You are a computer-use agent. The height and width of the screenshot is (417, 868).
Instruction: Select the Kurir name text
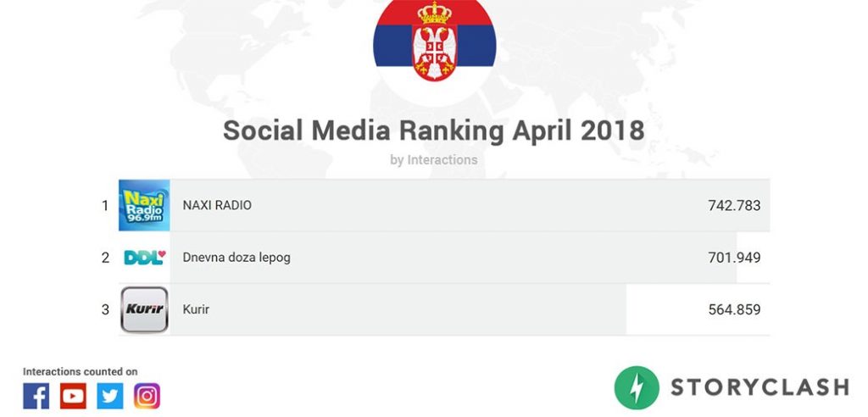click(196, 309)
